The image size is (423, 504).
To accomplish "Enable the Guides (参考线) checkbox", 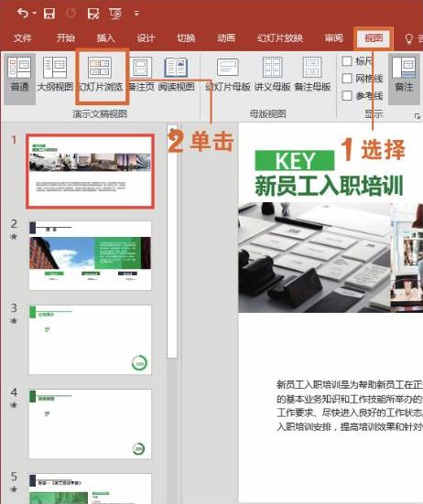I will (347, 95).
